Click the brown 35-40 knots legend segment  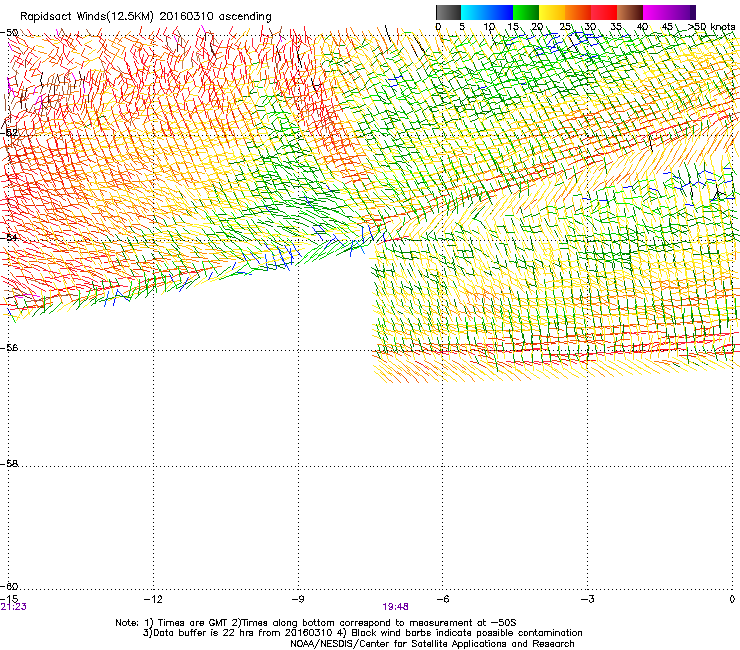630,12
